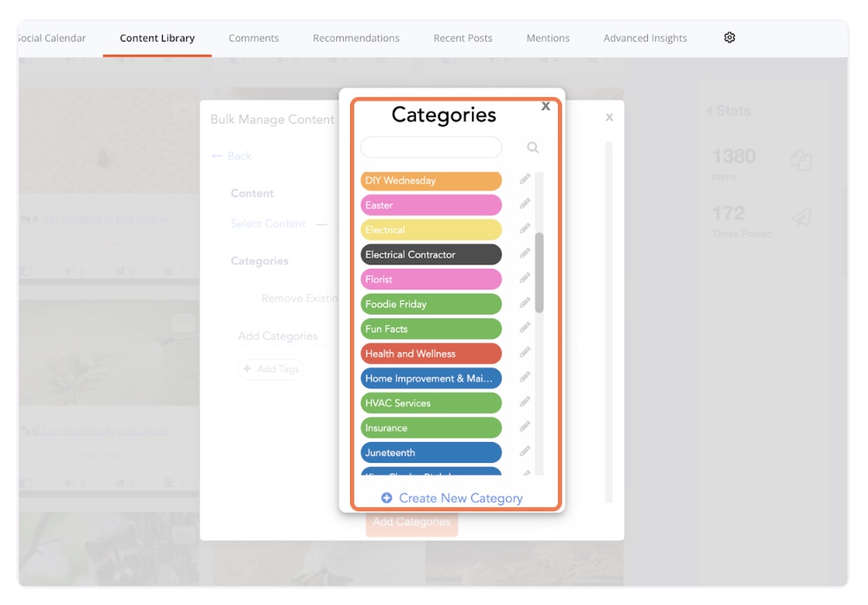
Task: Close the Categories popup with the X
Action: (546, 107)
